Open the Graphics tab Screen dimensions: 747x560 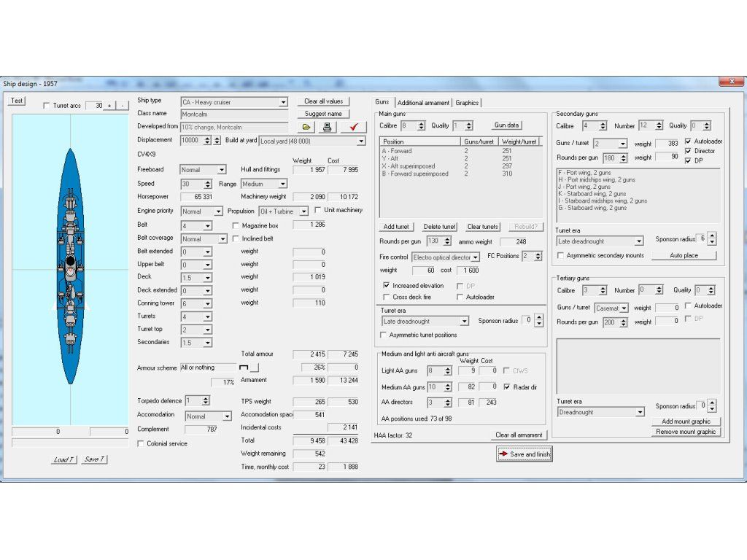(x=467, y=103)
